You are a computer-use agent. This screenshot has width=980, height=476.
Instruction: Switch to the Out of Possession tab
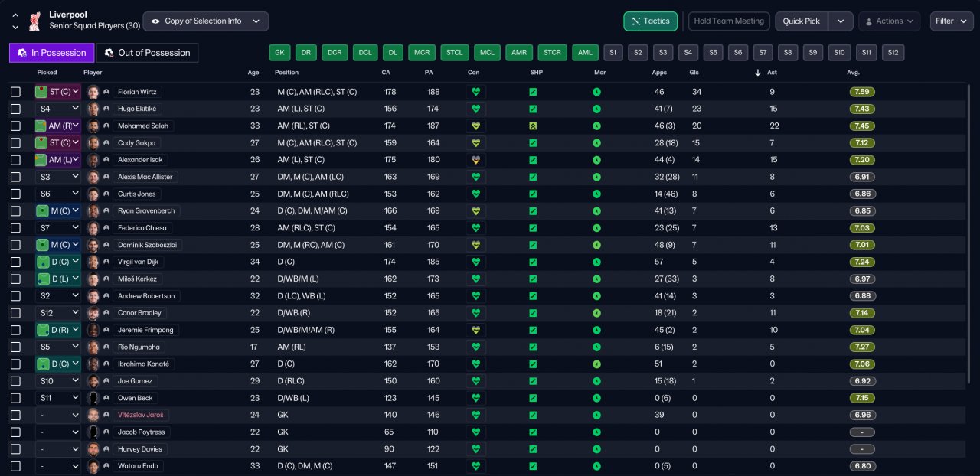point(147,53)
